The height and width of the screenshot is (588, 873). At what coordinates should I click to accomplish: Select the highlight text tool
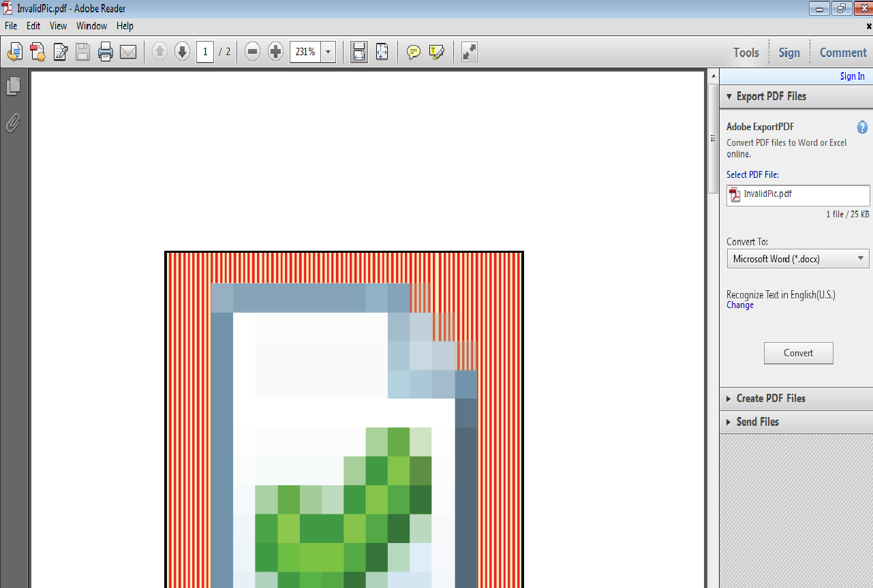click(437, 52)
